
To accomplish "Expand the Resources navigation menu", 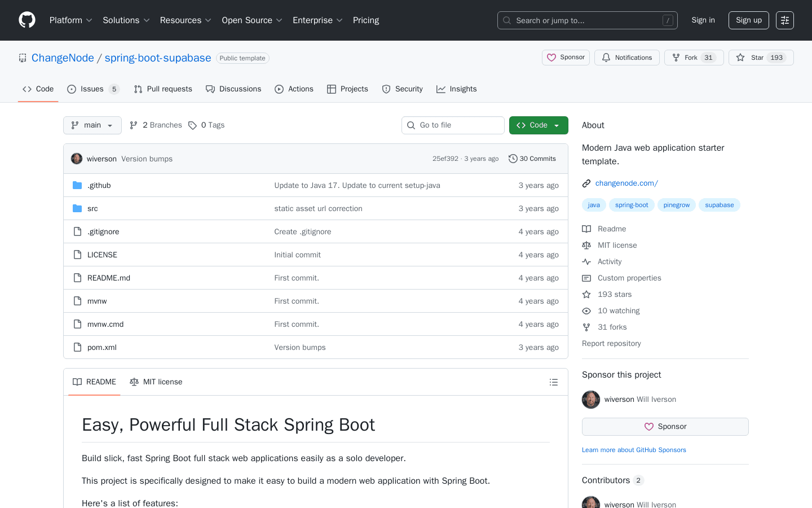I will click(186, 20).
